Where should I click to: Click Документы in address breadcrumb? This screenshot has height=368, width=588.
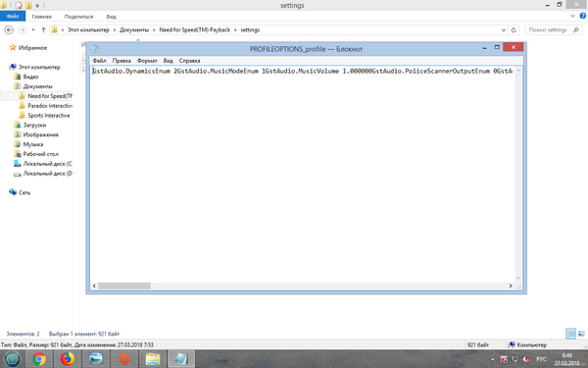coord(134,30)
